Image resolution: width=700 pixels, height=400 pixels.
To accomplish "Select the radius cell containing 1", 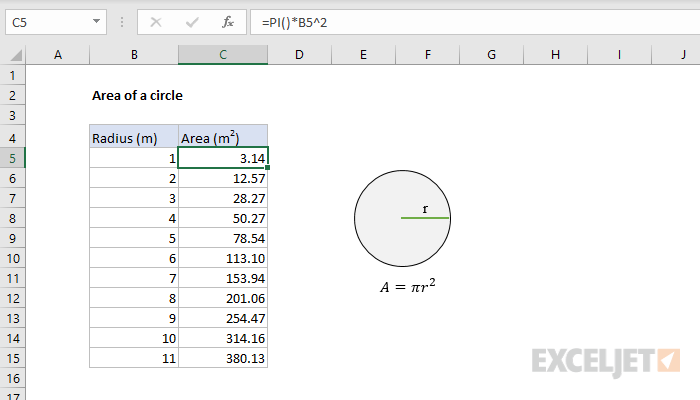I will pyautogui.click(x=134, y=158).
